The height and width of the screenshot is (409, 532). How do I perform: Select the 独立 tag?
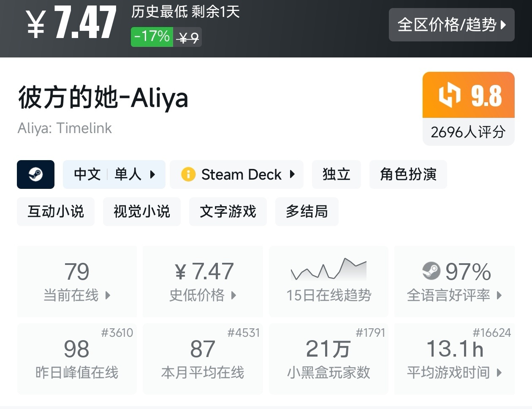(336, 175)
